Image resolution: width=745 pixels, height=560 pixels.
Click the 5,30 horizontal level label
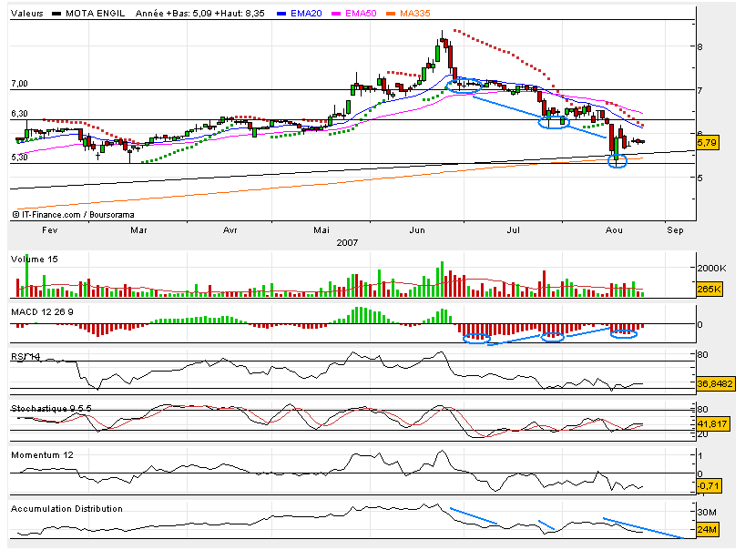(19, 158)
